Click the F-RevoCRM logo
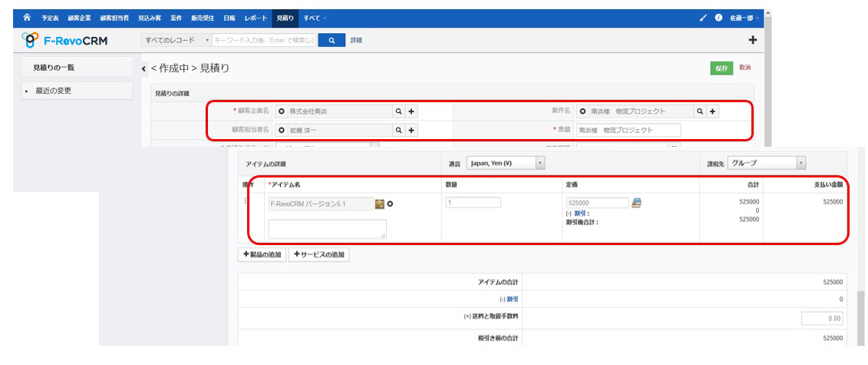The width and height of the screenshot is (868, 365). pyautogui.click(x=64, y=40)
